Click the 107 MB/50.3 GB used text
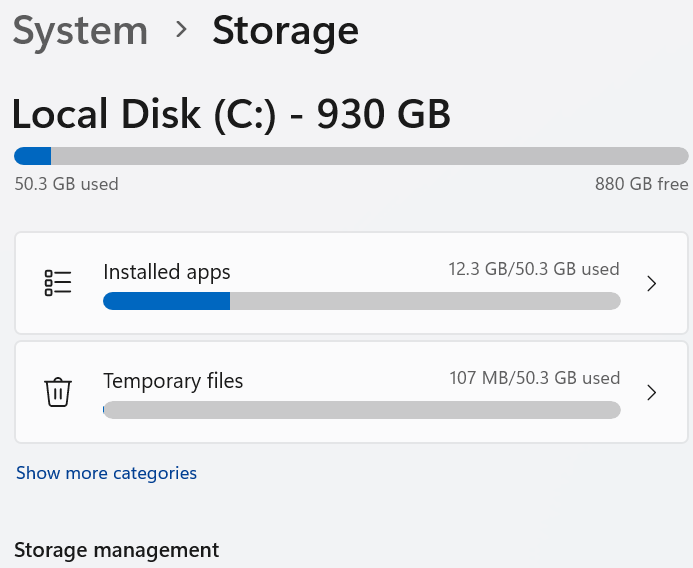This screenshot has height=568, width=693. [x=535, y=378]
